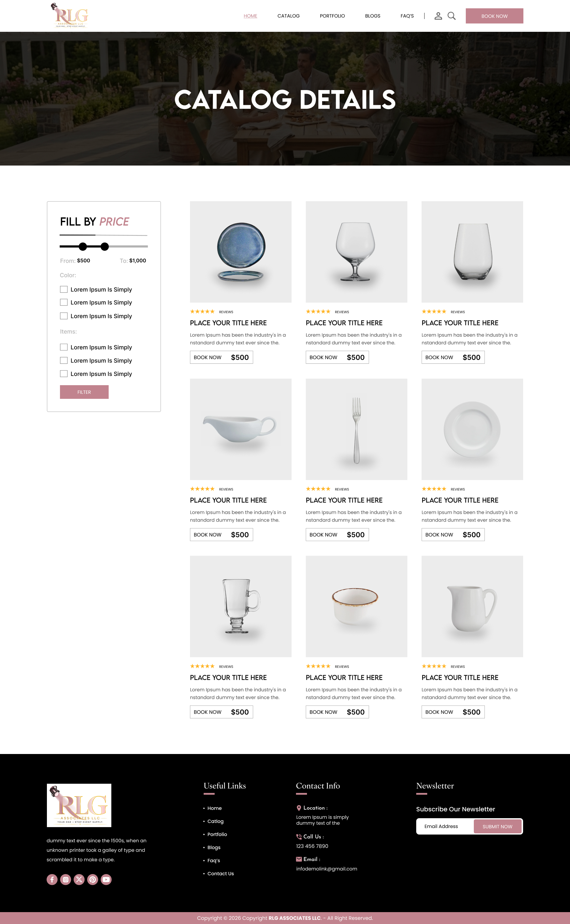Enable the first Items filter checkbox
This screenshot has height=924, width=570.
pyautogui.click(x=64, y=347)
